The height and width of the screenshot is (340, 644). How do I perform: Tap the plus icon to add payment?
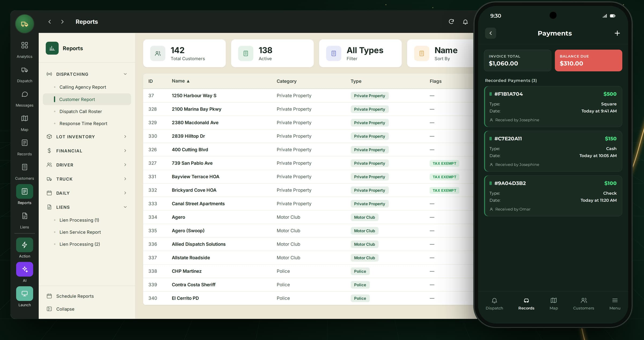click(617, 33)
